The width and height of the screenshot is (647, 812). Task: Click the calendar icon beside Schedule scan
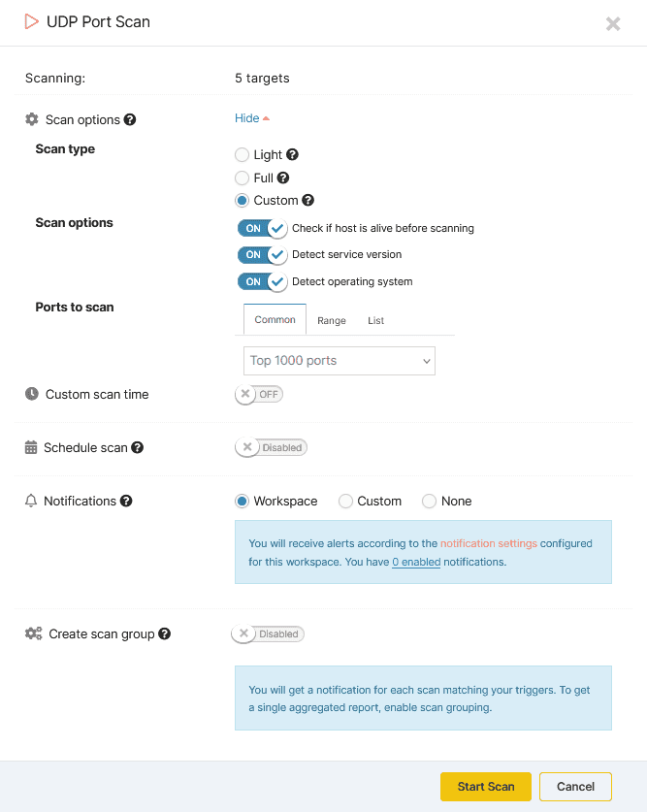click(x=31, y=447)
